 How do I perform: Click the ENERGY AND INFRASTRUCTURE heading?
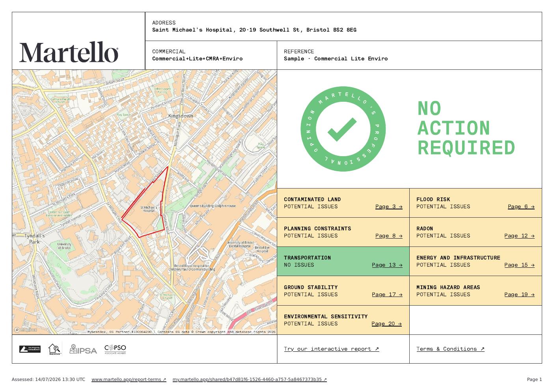458,258
